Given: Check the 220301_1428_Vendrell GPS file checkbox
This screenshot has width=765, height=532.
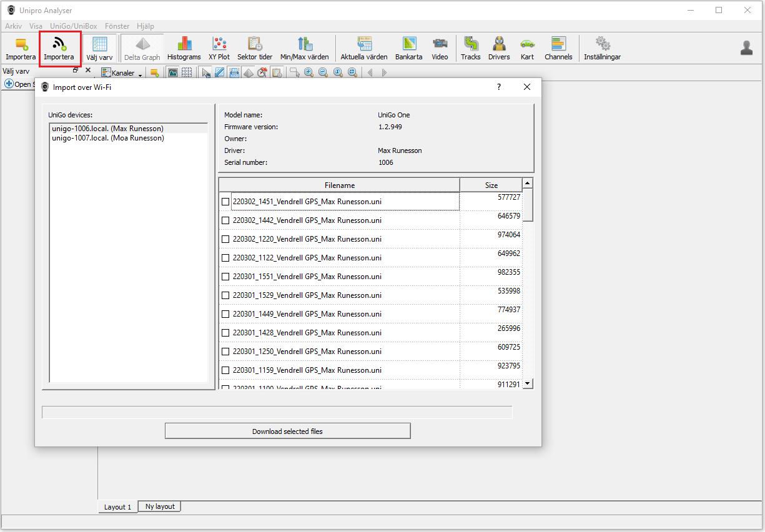Looking at the screenshot, I should click(x=225, y=333).
